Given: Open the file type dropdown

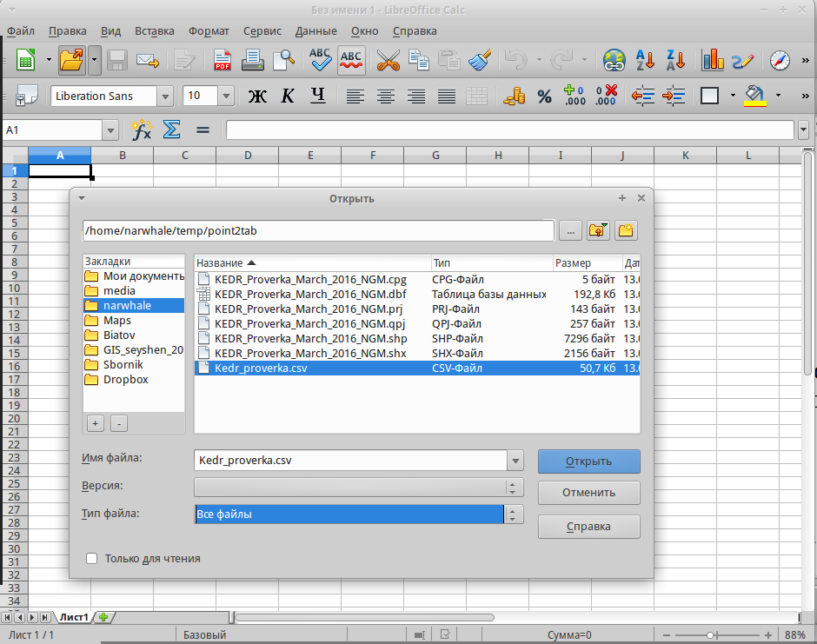Looking at the screenshot, I should coord(515,515).
